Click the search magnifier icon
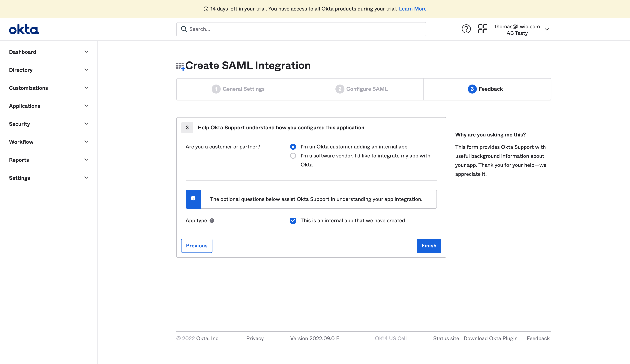 (184, 29)
